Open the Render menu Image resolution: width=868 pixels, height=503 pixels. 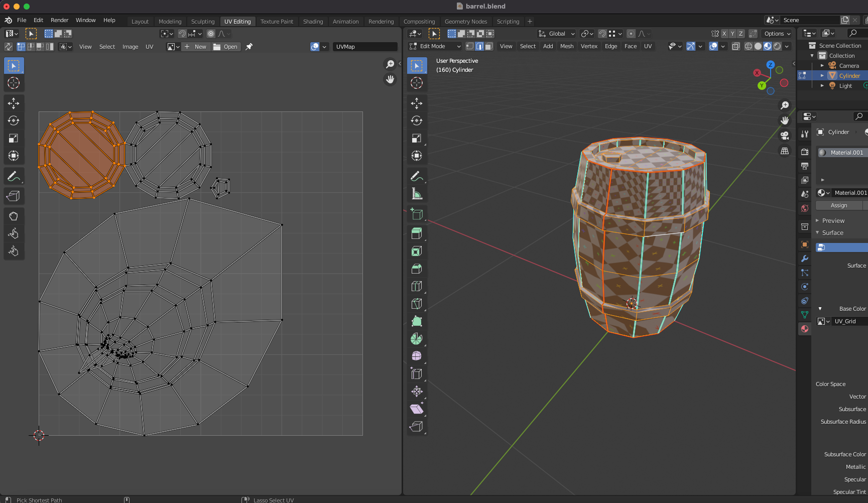(59, 20)
